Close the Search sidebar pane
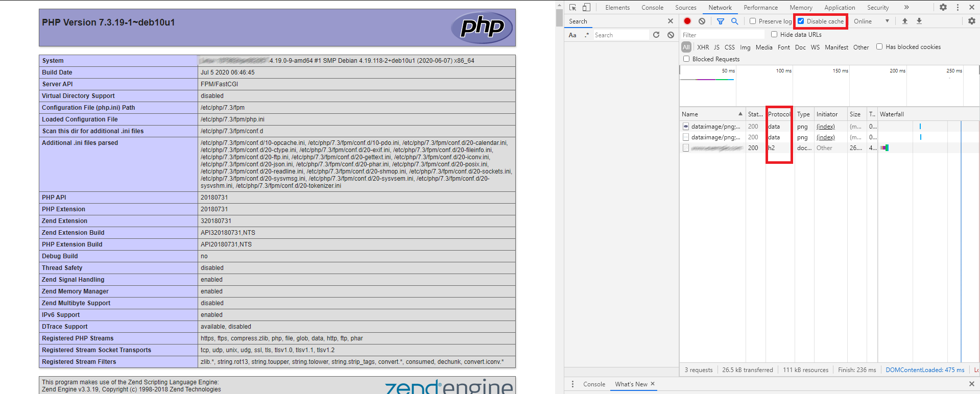The width and height of the screenshot is (980, 394). [670, 21]
